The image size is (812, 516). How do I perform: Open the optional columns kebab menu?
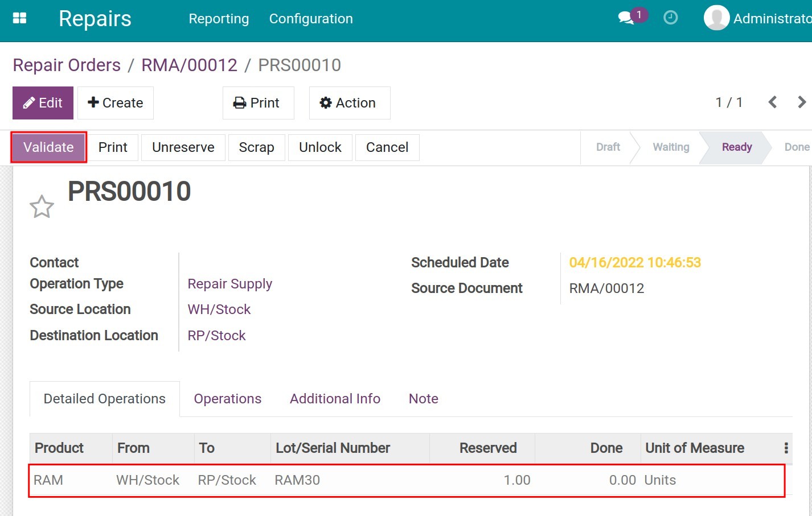(786, 448)
